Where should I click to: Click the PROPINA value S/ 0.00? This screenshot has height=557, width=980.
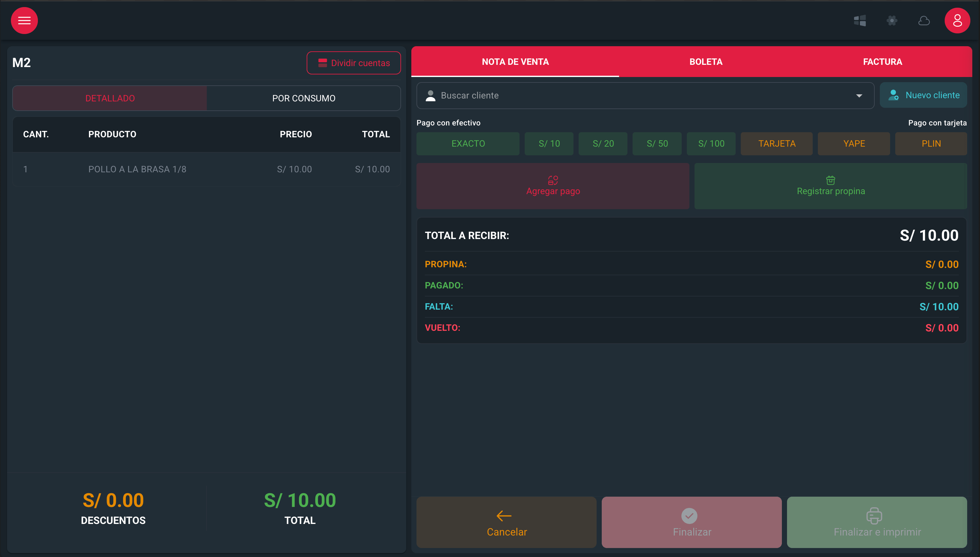942,264
